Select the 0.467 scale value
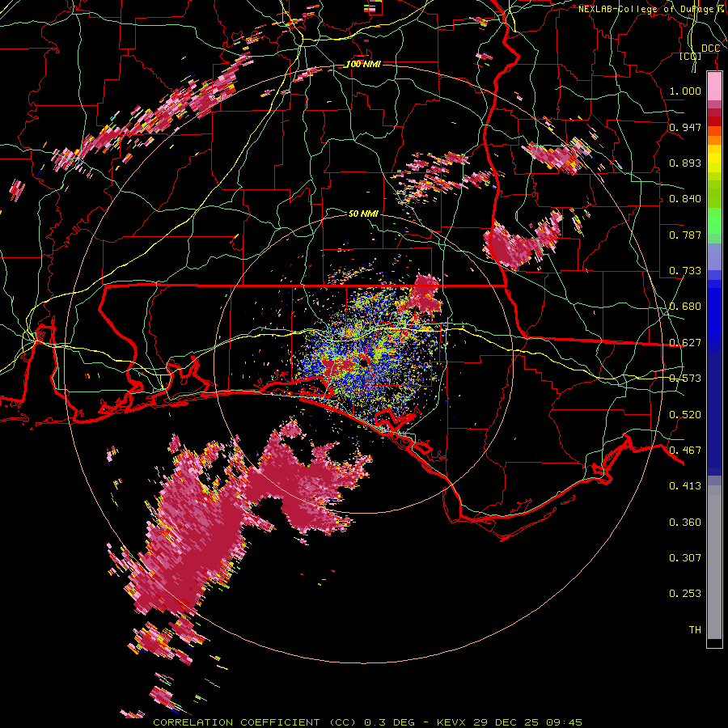This screenshot has height=728, width=728. point(685,451)
